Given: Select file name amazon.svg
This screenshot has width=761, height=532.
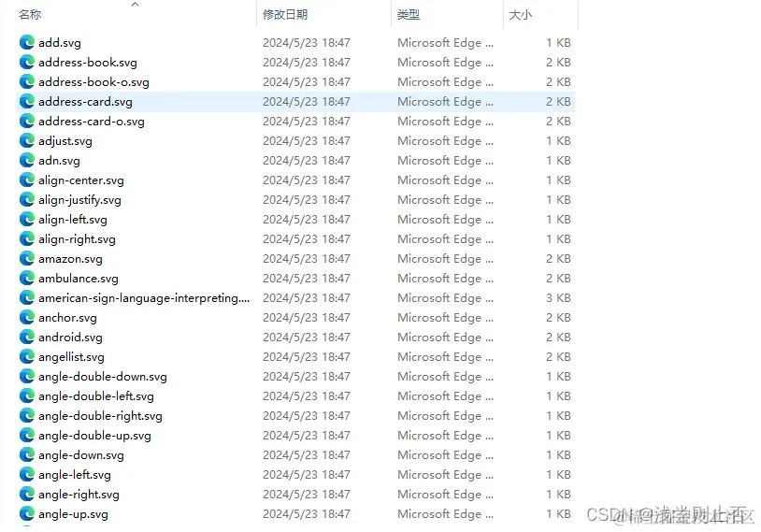Looking at the screenshot, I should point(70,259).
